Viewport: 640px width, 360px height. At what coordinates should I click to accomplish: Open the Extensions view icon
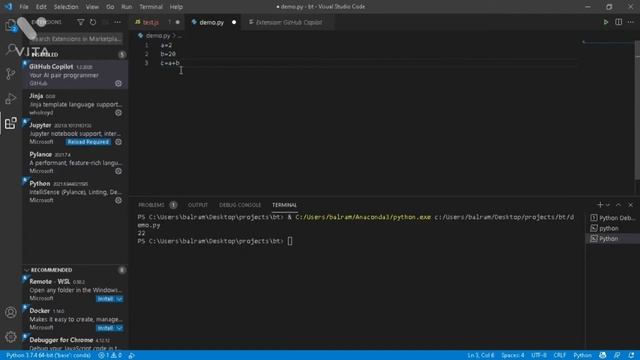tap(11, 123)
